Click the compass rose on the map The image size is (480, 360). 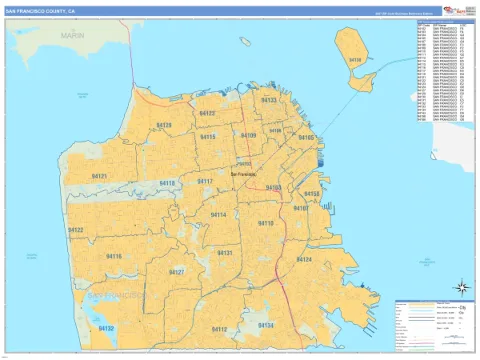(x=462, y=287)
